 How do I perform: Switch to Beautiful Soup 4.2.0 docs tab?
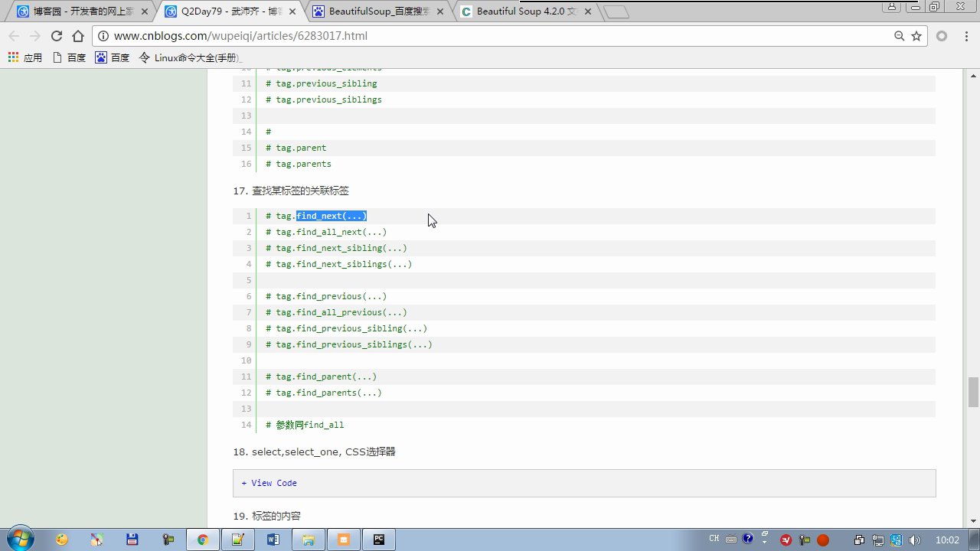(x=520, y=11)
